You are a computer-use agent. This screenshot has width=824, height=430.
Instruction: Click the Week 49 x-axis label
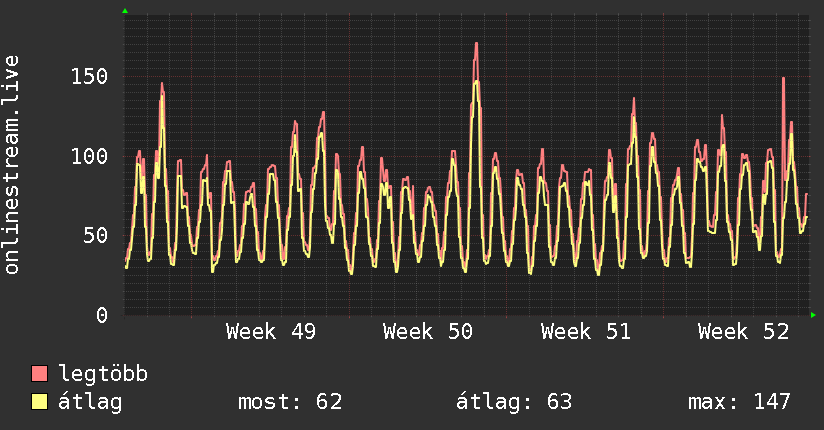point(271,332)
